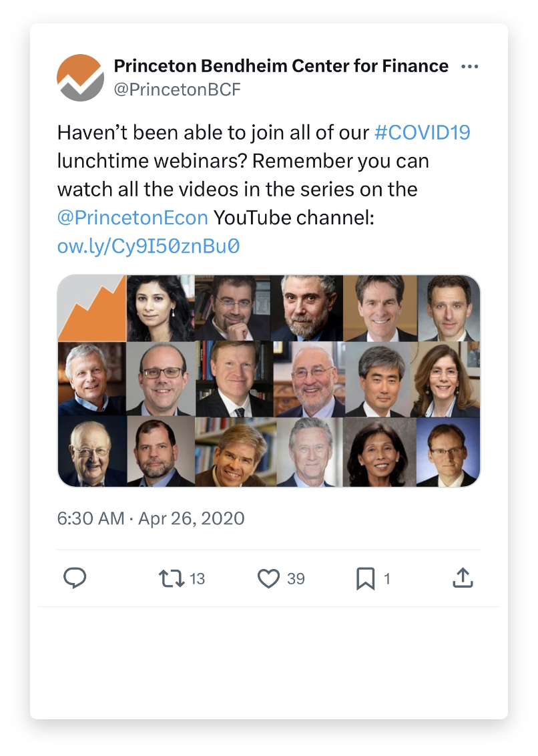Repost the tweet with 13 reposts

point(172,578)
